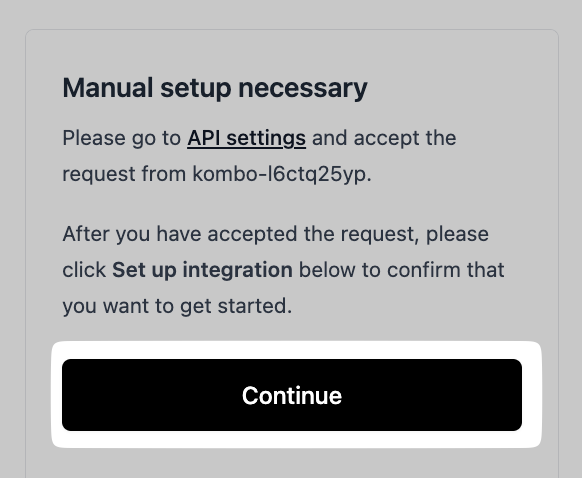Click the word 'settings' in underlined link
Image resolution: width=582 pixels, height=478 pixels.
coord(266,139)
